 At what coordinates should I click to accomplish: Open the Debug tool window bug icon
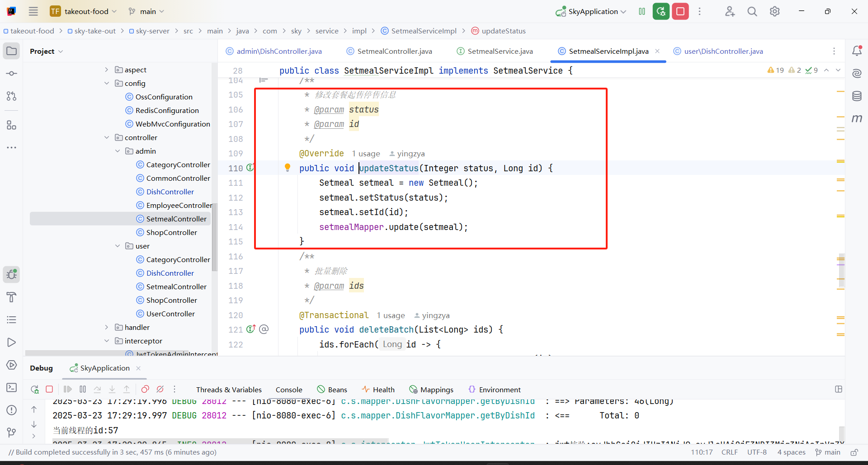tap(12, 274)
